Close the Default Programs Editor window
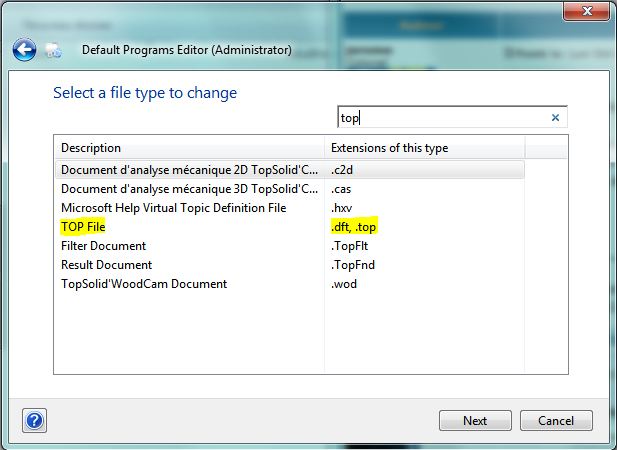 pyautogui.click(x=587, y=11)
